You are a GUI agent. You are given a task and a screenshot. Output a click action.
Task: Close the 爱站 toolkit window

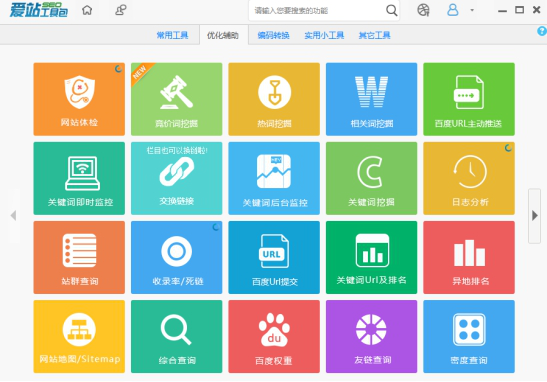tap(537, 10)
